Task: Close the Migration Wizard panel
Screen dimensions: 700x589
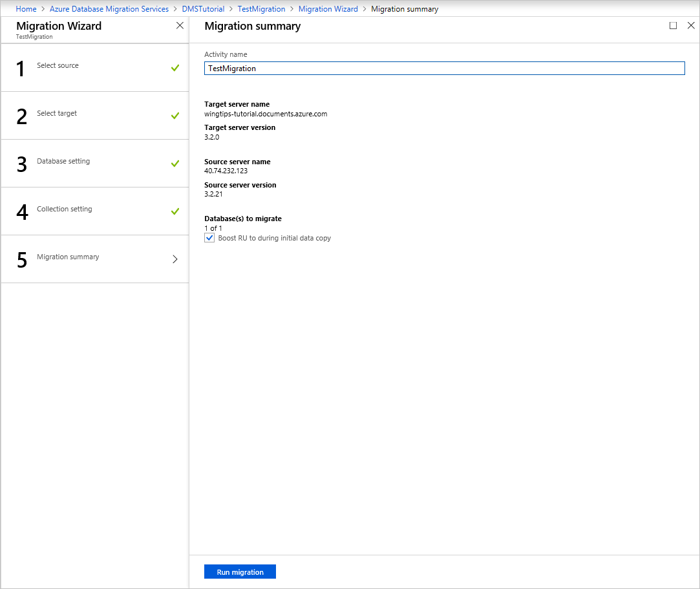Action: 180,25
